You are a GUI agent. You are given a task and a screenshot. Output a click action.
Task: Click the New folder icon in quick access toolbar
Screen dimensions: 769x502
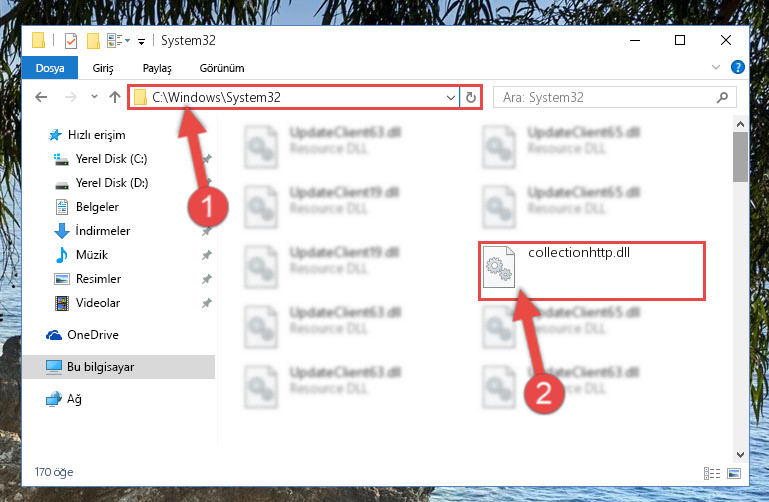point(93,41)
